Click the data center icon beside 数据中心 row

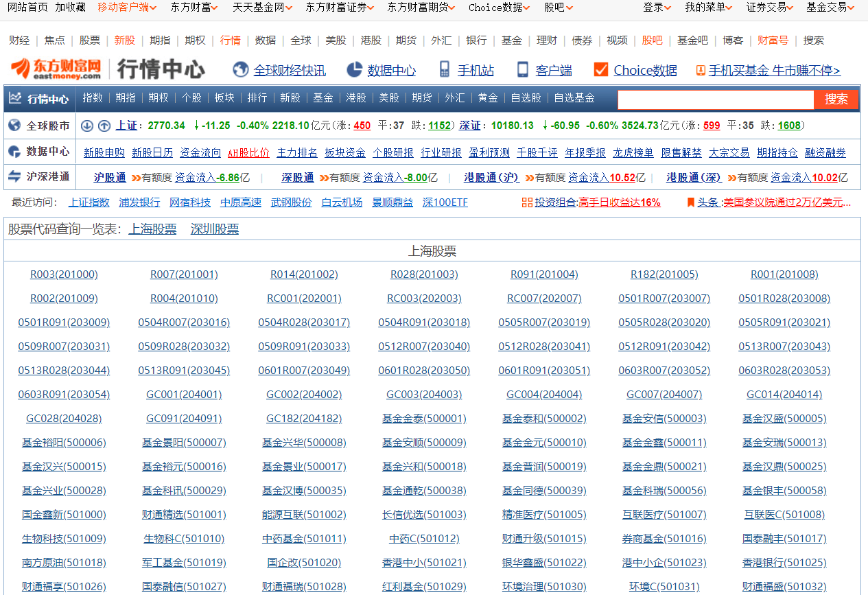coord(15,152)
